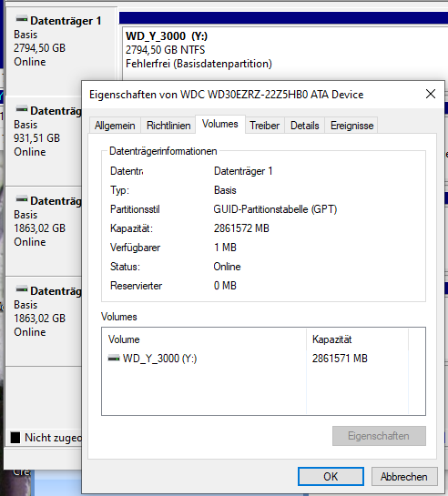Select the Volumes tab

click(x=220, y=124)
